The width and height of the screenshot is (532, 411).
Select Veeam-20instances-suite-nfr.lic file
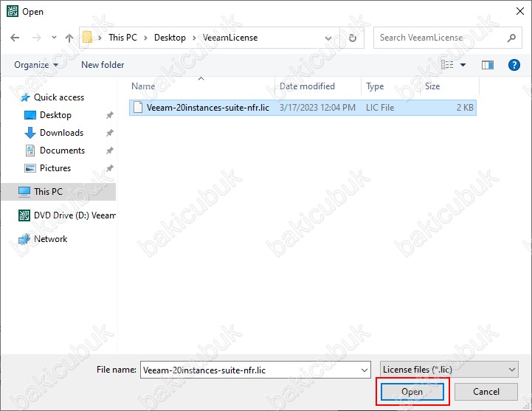(x=303, y=108)
